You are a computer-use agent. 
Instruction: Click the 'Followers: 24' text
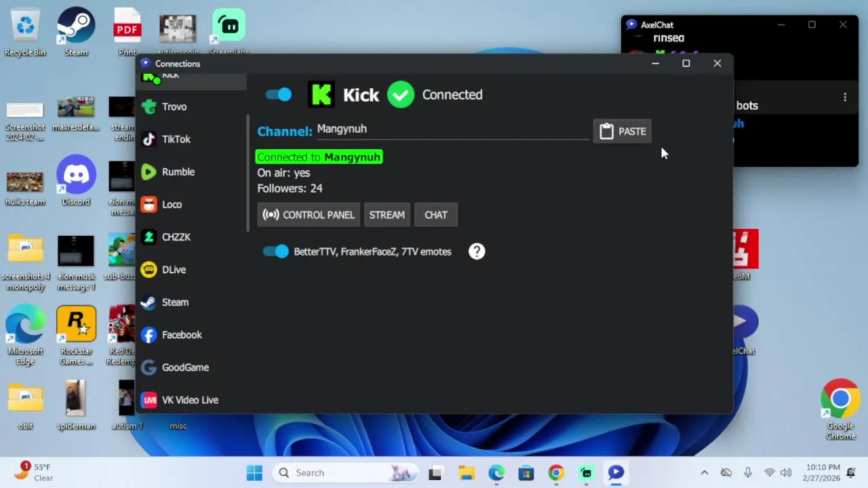[290, 188]
